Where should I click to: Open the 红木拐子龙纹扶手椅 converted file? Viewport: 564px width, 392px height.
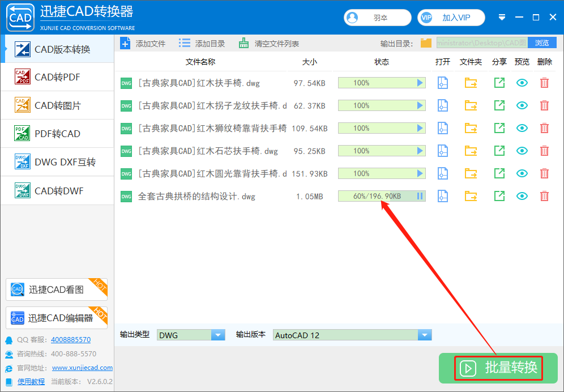click(442, 105)
